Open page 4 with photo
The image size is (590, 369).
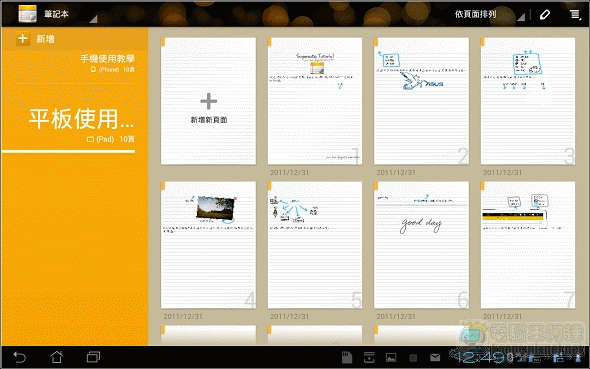point(208,245)
